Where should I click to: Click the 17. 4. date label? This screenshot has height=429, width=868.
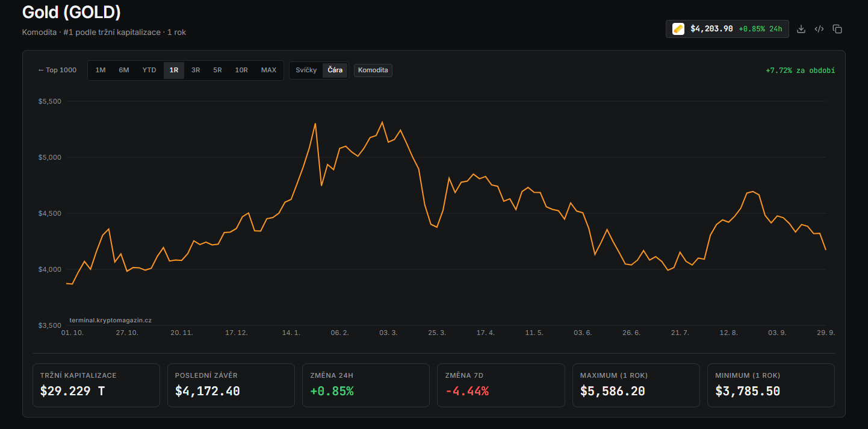(485, 333)
